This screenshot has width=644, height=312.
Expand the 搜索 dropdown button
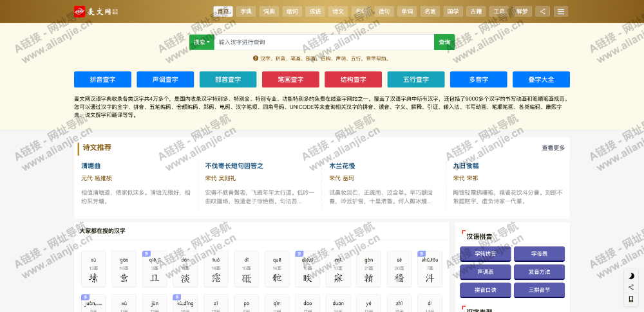(202, 42)
